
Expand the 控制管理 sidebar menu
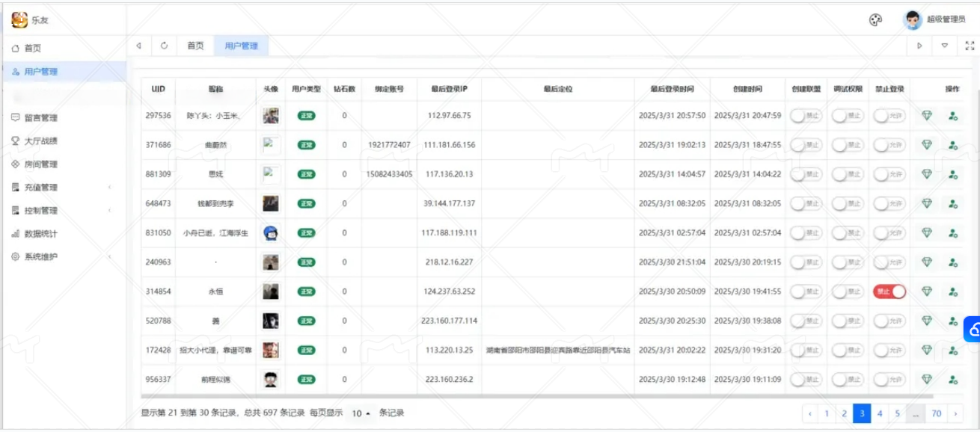pyautogui.click(x=64, y=210)
